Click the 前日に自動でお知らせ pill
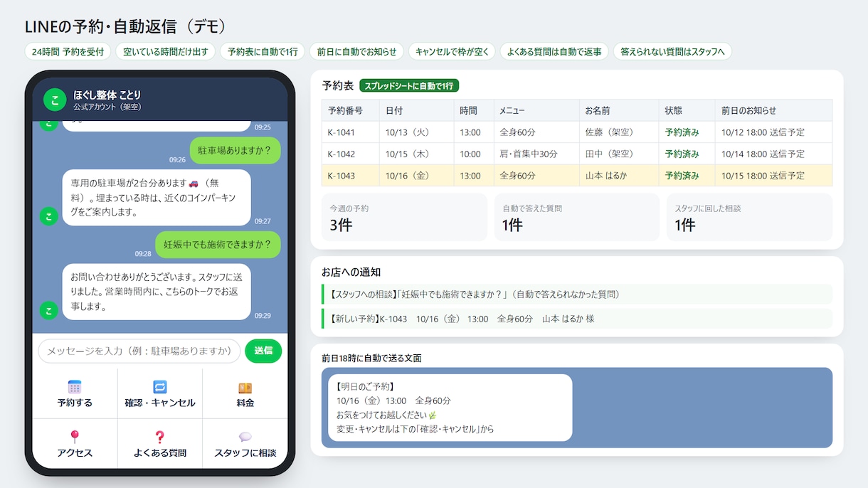This screenshot has height=488, width=868. point(356,51)
